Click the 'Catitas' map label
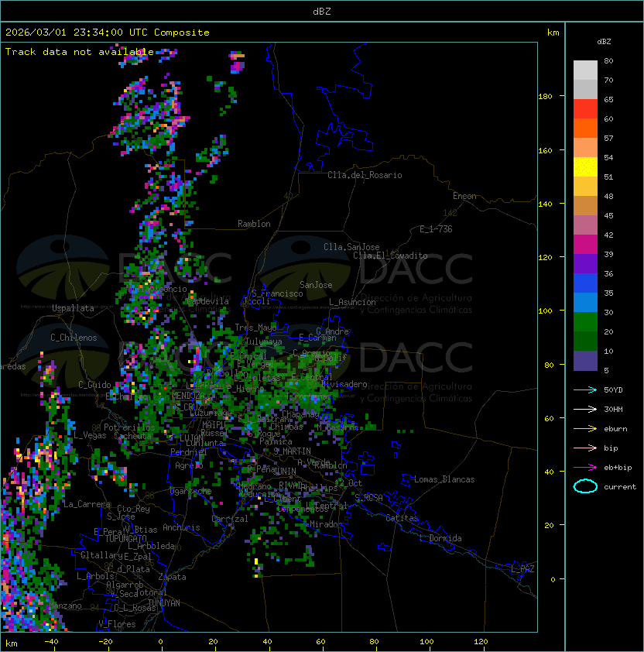The image size is (644, 652). coord(402,518)
